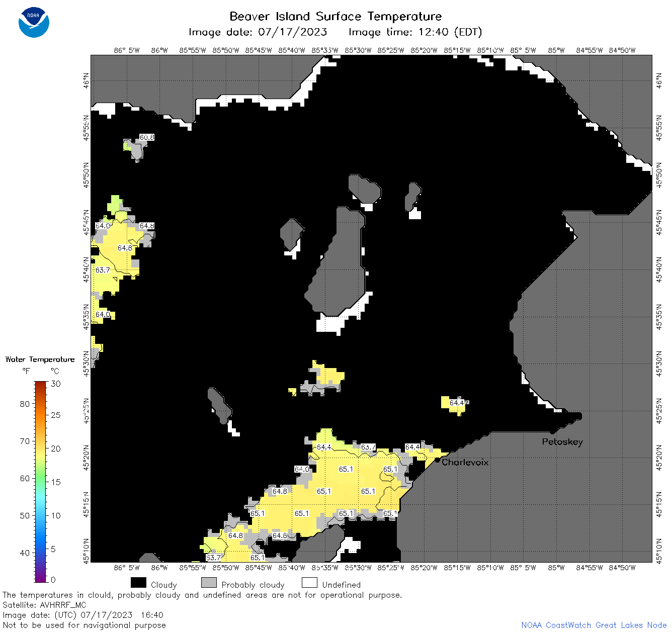Click the NOAA logo

coord(34,22)
